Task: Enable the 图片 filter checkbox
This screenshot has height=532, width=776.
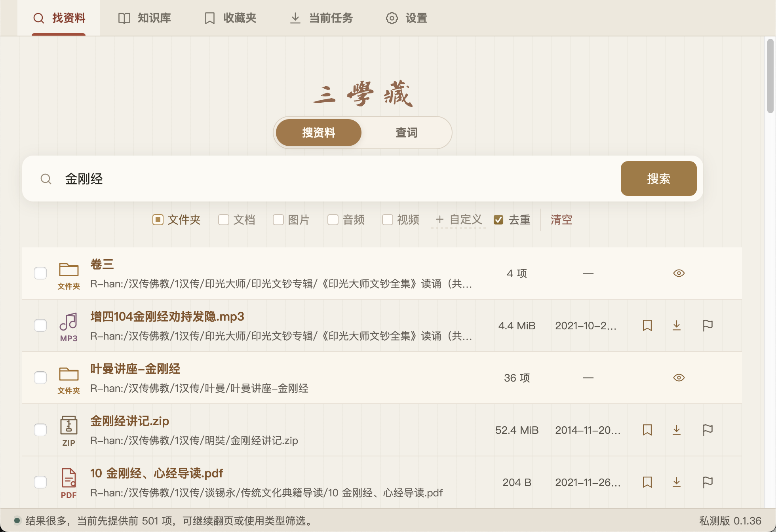Action: point(278,220)
